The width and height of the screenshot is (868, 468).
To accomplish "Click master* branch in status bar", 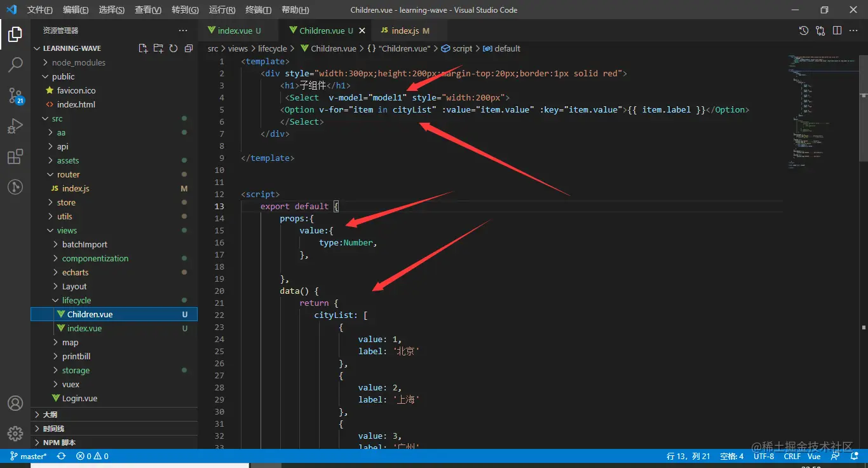I will click(x=29, y=456).
